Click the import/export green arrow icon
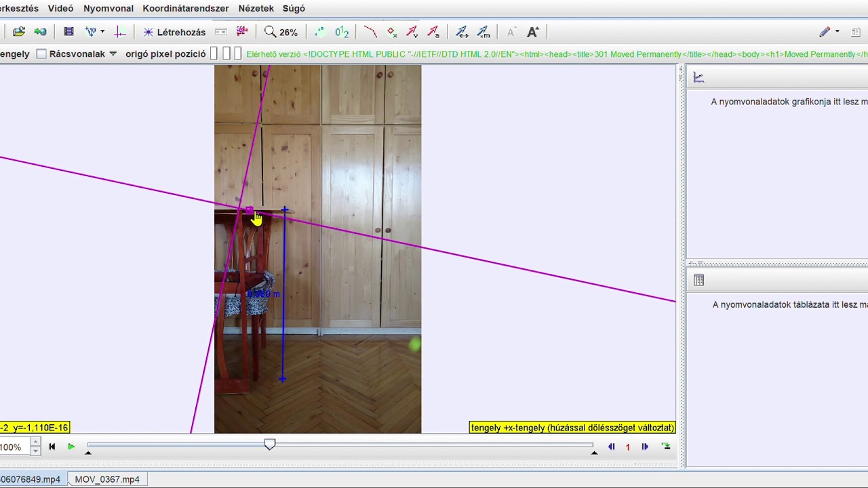 click(41, 32)
